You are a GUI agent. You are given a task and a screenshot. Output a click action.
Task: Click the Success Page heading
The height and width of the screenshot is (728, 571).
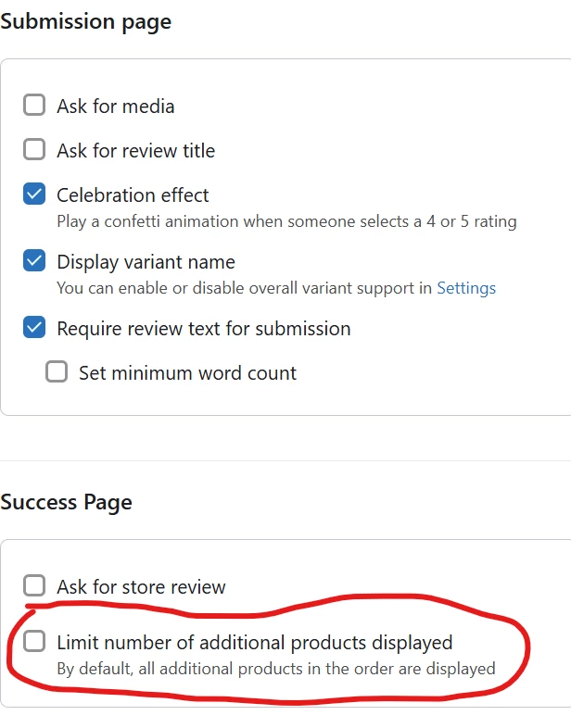[66, 502]
